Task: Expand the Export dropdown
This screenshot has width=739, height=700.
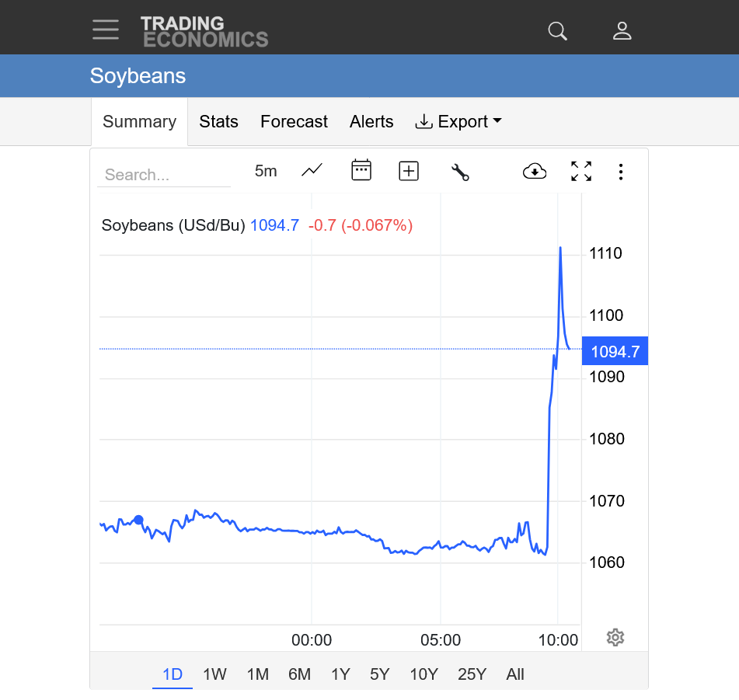Action: point(458,122)
